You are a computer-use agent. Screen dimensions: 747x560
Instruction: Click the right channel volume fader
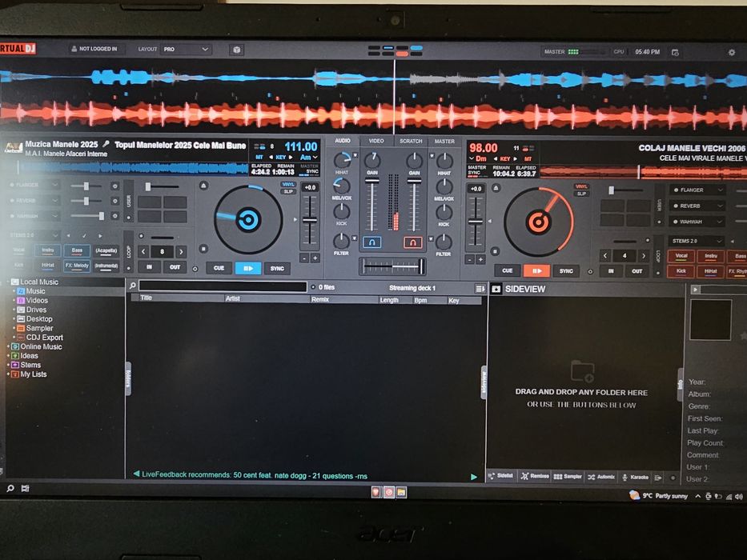[x=414, y=205]
